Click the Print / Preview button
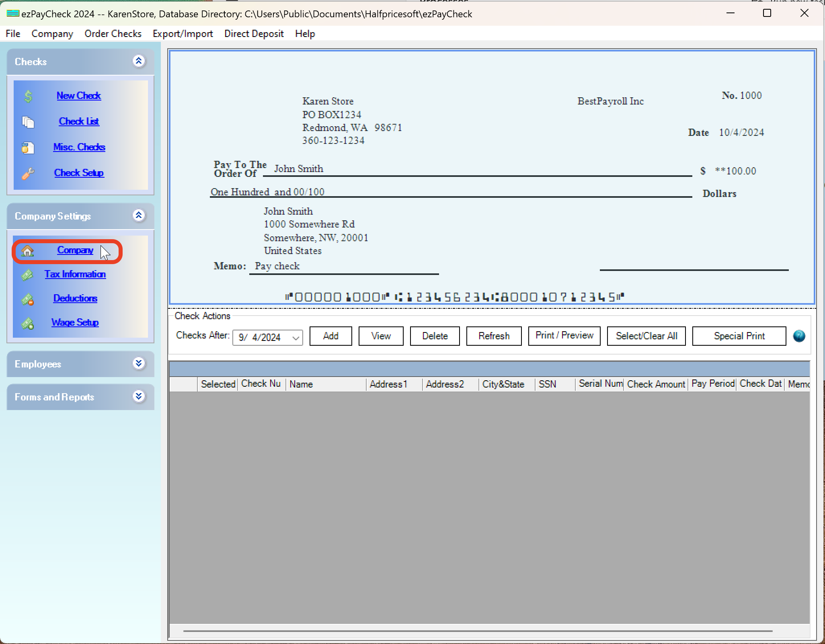Viewport: 825px width, 644px height. (564, 336)
